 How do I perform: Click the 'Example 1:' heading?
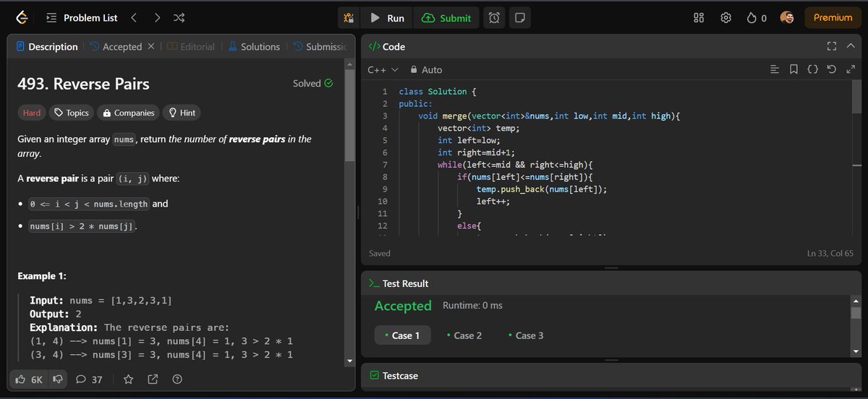[x=43, y=276]
